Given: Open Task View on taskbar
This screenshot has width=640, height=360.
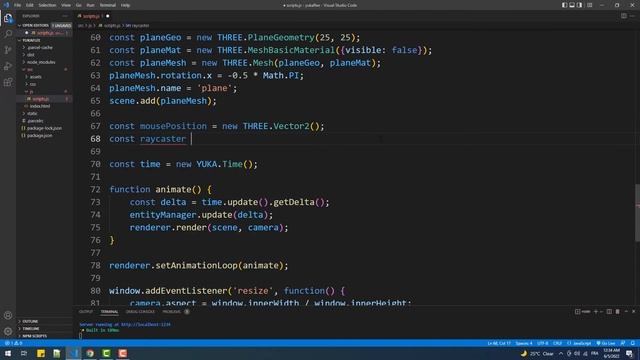Looking at the screenshot, I should (24, 353).
